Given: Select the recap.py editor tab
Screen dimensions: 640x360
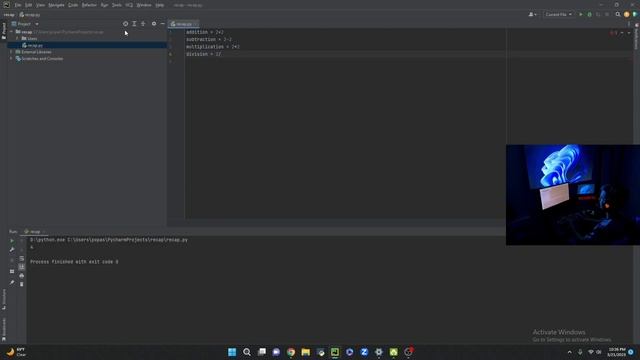Looking at the screenshot, I should (x=183, y=24).
